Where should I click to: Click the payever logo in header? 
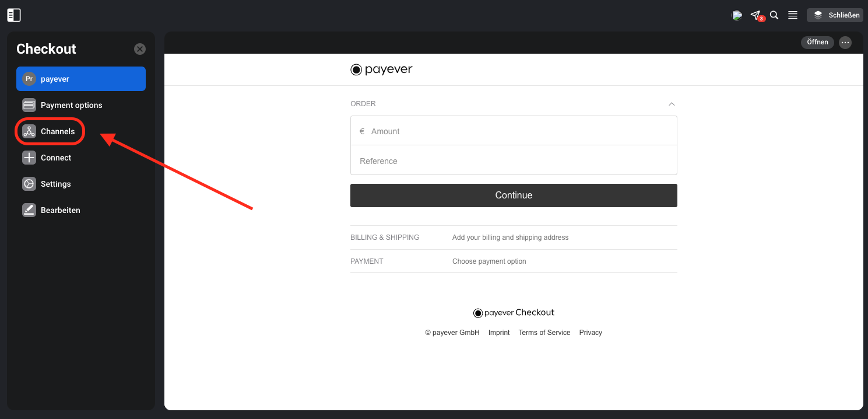(381, 69)
